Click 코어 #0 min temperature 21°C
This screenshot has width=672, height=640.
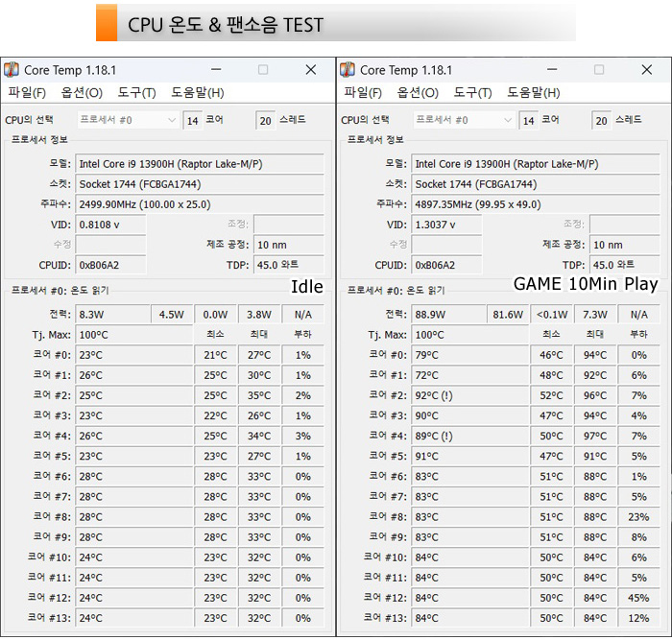click(x=216, y=355)
